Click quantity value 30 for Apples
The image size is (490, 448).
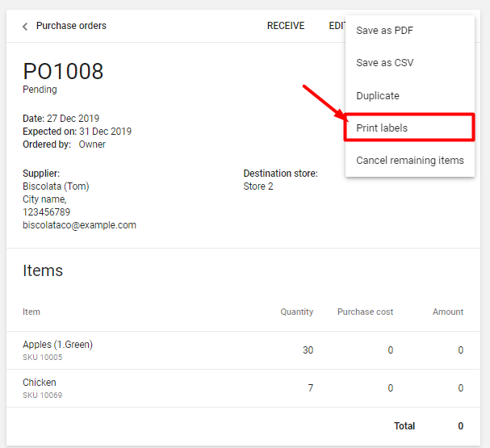tap(307, 350)
